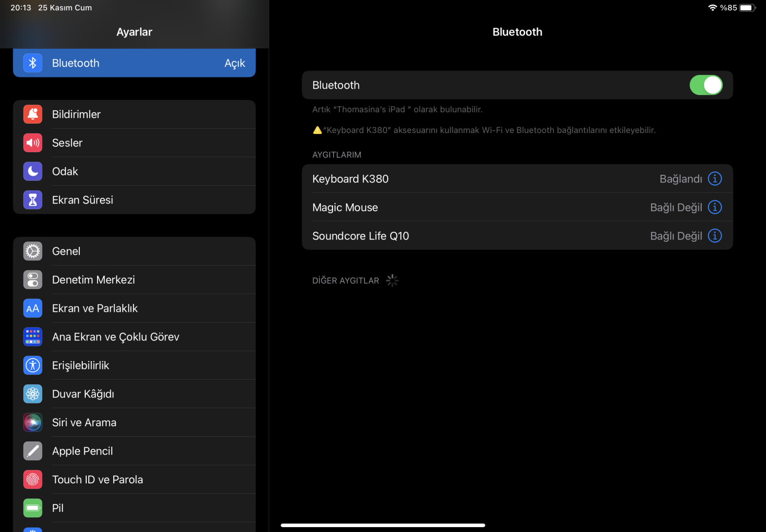Tap the Keyboard K380 Wi-Fi warning text

click(490, 130)
